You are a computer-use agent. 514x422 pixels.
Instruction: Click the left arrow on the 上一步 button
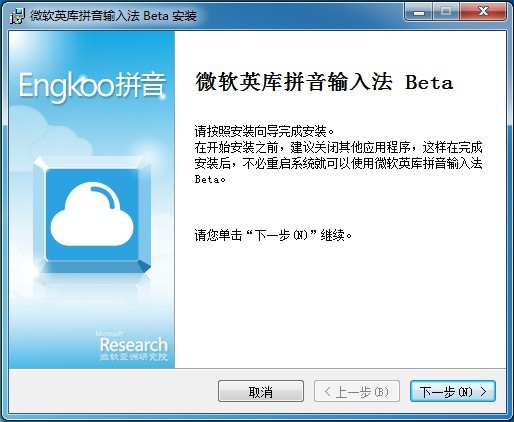click(328, 392)
